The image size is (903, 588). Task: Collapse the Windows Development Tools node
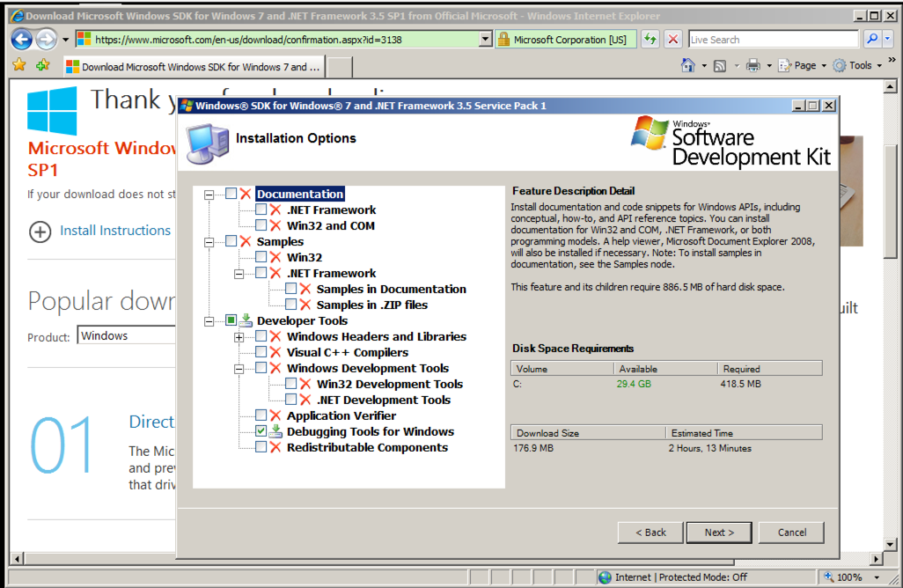(239, 369)
